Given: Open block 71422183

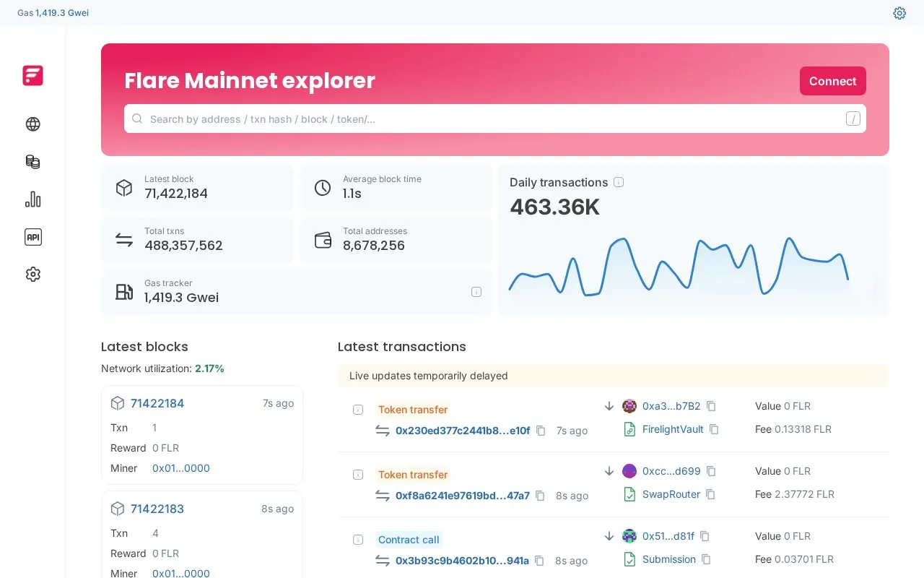Looking at the screenshot, I should [157, 509].
